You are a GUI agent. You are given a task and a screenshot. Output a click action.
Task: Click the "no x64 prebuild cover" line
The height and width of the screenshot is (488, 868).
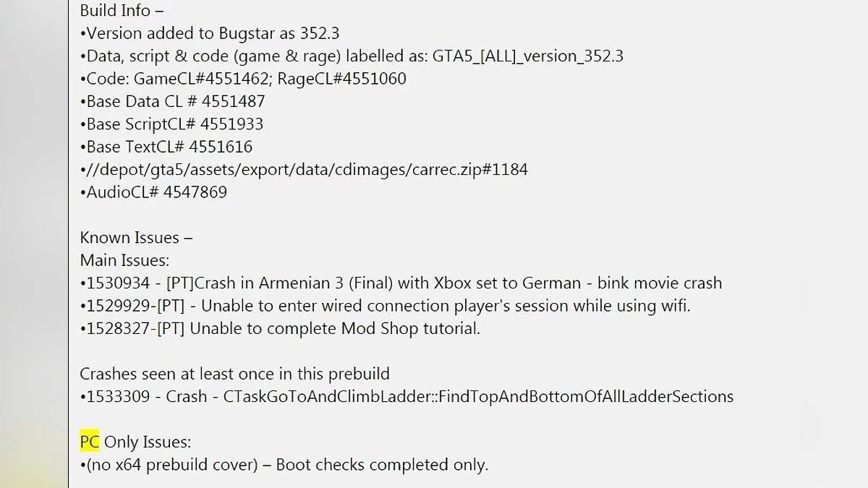(x=284, y=465)
